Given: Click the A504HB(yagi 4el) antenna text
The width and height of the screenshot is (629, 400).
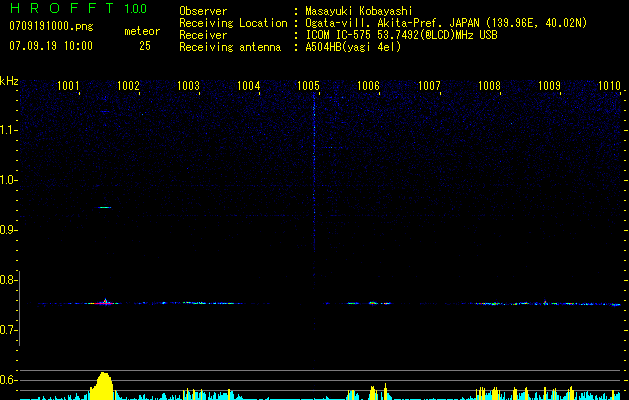Looking at the screenshot, I should point(353,47).
